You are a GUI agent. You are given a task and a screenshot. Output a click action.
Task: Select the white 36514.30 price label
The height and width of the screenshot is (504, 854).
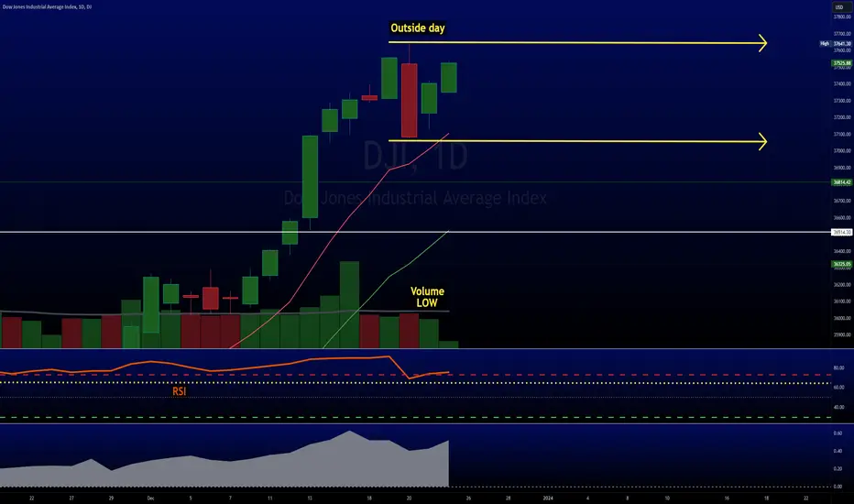(x=842, y=232)
